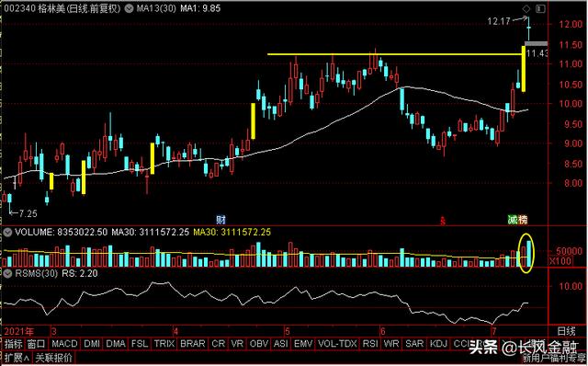Switch to the KDJ indicator
Viewport: 588px width, 366px height.
(x=439, y=344)
